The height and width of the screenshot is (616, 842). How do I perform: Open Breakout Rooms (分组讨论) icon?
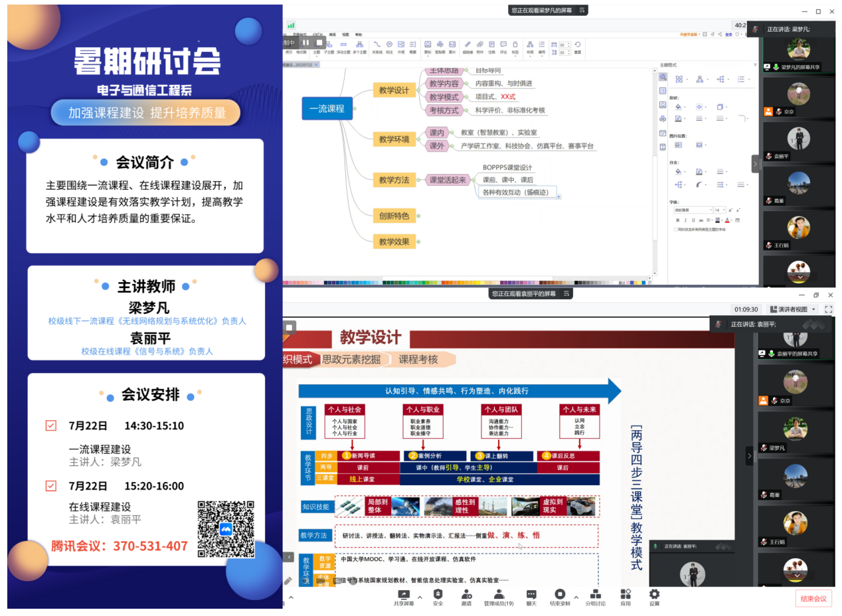(595, 595)
